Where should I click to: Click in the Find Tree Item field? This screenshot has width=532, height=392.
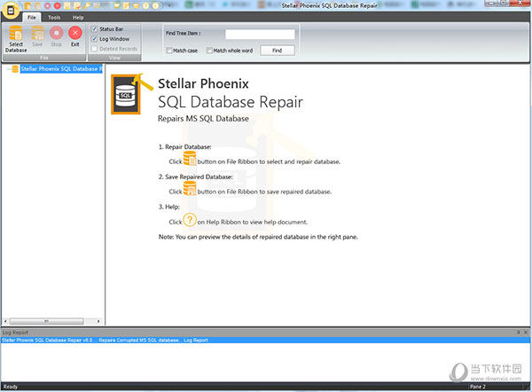coord(260,34)
